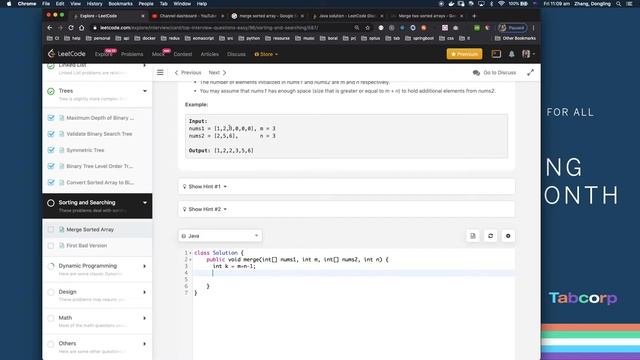Open Symmetric Tree problem
This screenshot has width=640, height=360.
click(x=85, y=150)
